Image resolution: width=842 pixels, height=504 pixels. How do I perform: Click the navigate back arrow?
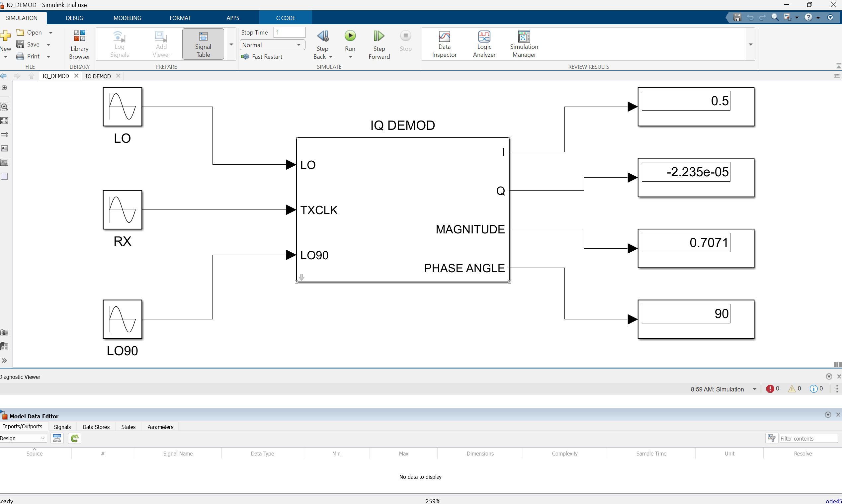pos(4,76)
